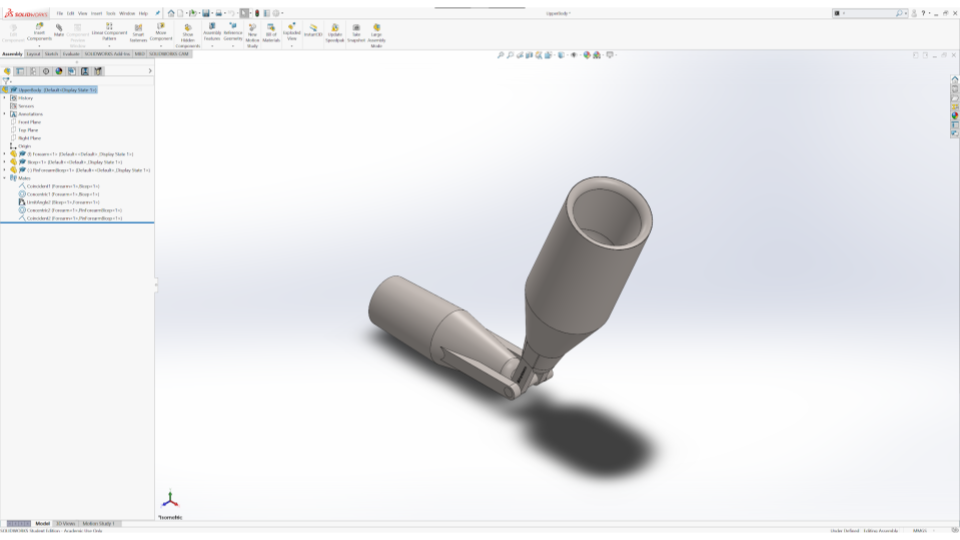
Task: Select the Mate tool in the ribbon
Action: (59, 31)
